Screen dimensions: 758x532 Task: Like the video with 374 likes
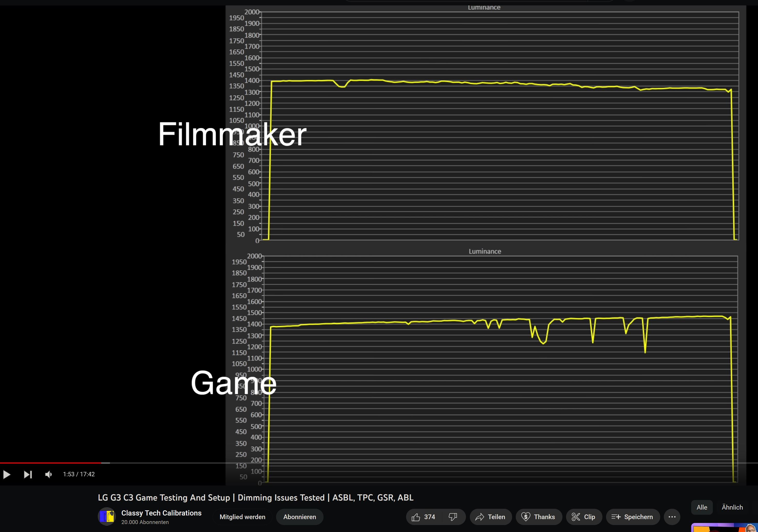(x=423, y=517)
